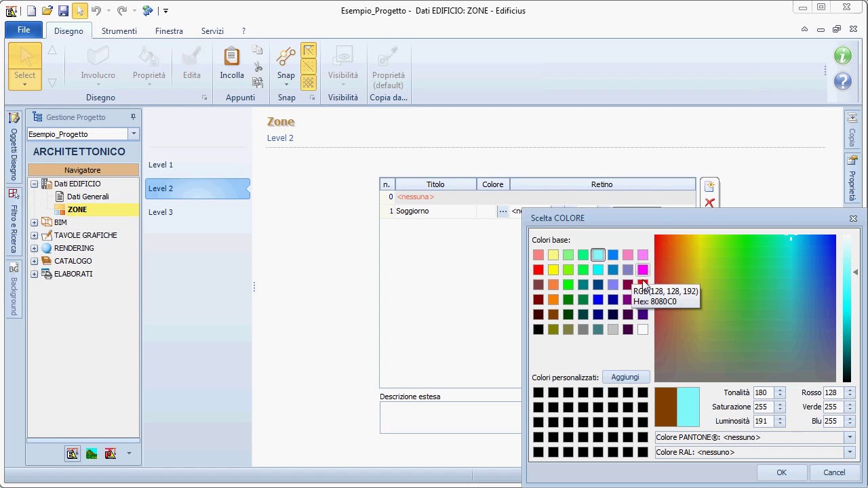This screenshot has width=868, height=488.
Task: Open Proprietà side panel on right
Action: click(852, 178)
